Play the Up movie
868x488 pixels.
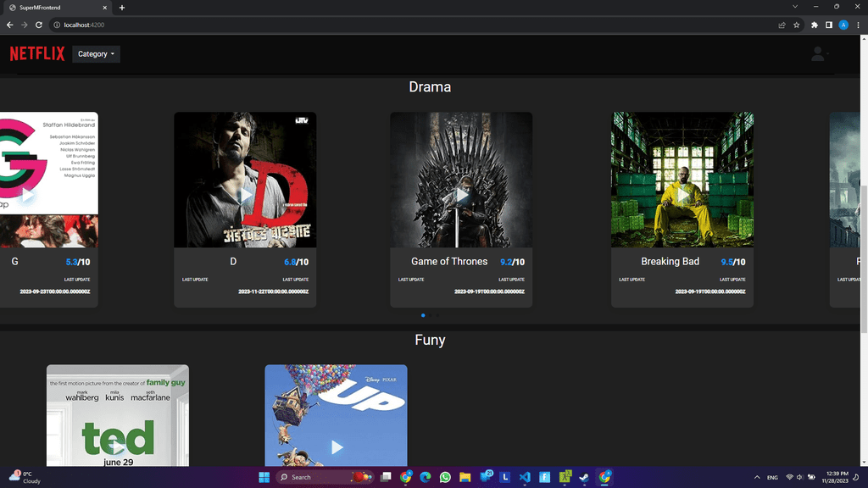click(x=336, y=447)
